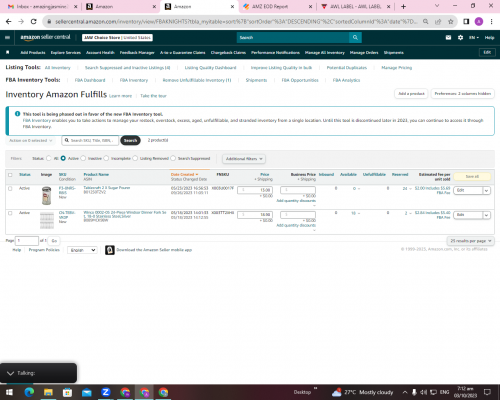Viewport: 500px width, 400px height.
Task: Open the messages envelope icon
Action: point(448,37)
